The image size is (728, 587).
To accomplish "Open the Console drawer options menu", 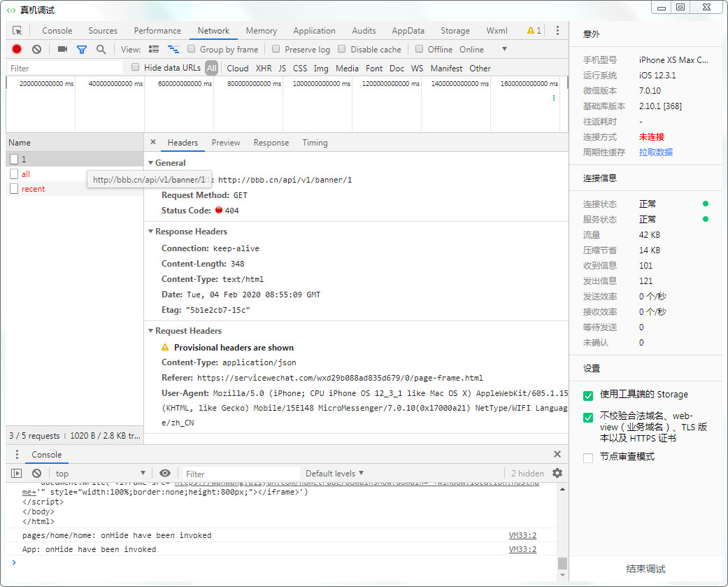I will coord(17,454).
